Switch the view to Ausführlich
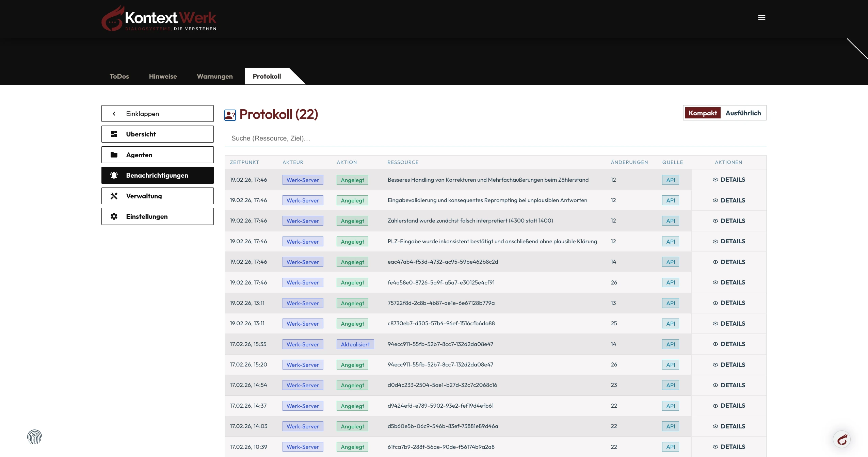 743,113
